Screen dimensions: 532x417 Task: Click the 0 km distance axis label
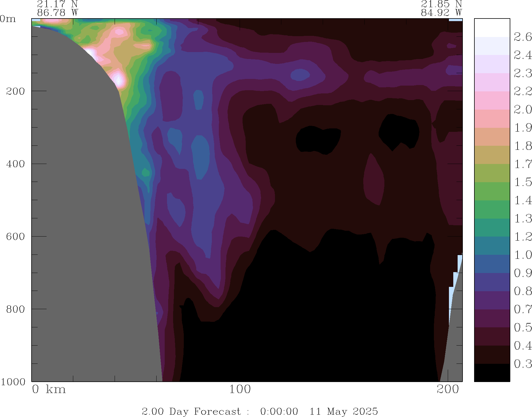click(49, 390)
